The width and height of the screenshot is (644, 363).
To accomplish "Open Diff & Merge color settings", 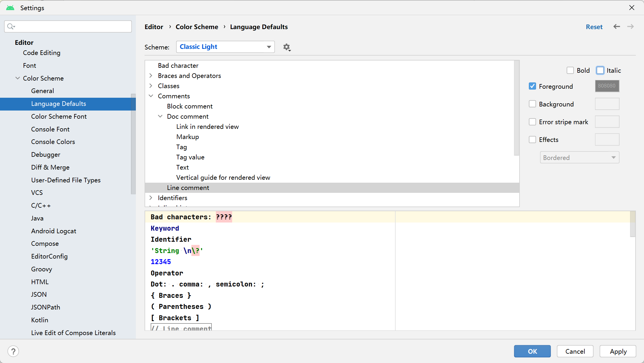I will (50, 167).
